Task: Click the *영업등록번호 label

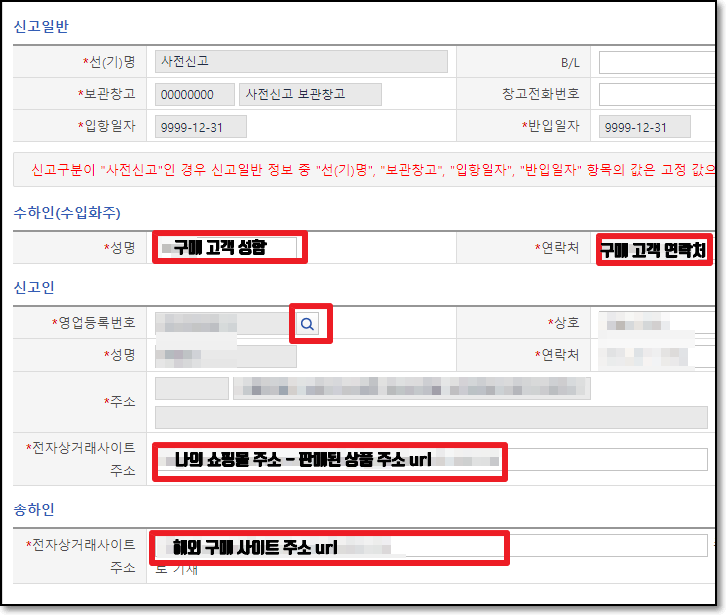Action: point(94,322)
